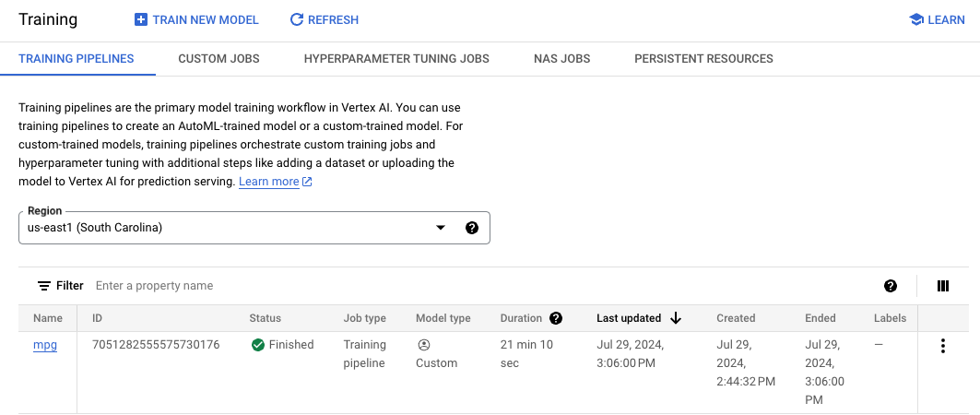Viewport: 980px width, 415px height.
Task: Sort by the Last updated column header
Action: point(629,318)
